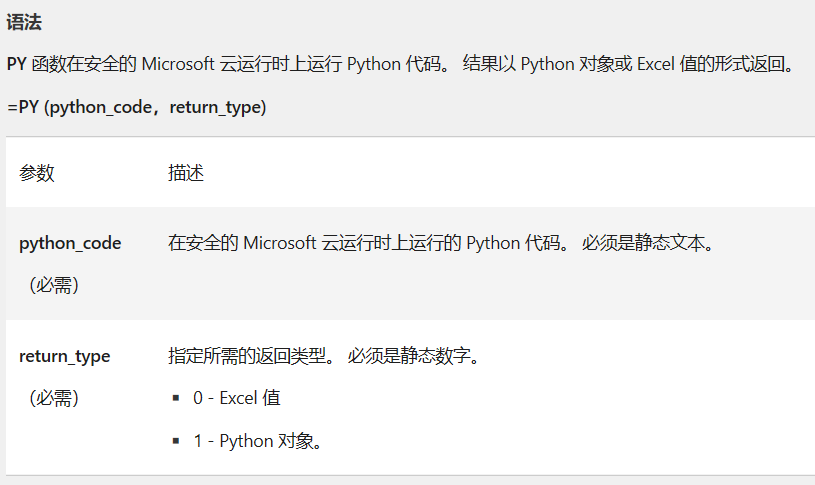Click the '1 - Python 对象' list item
Screen dimensions: 815x485
click(258, 441)
